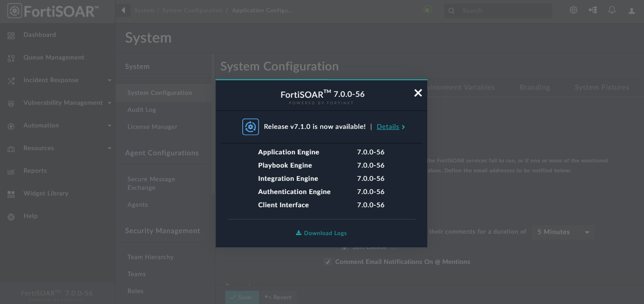Click the Help icon in the sidebar
The width and height of the screenshot is (644, 304).
click(x=11, y=216)
